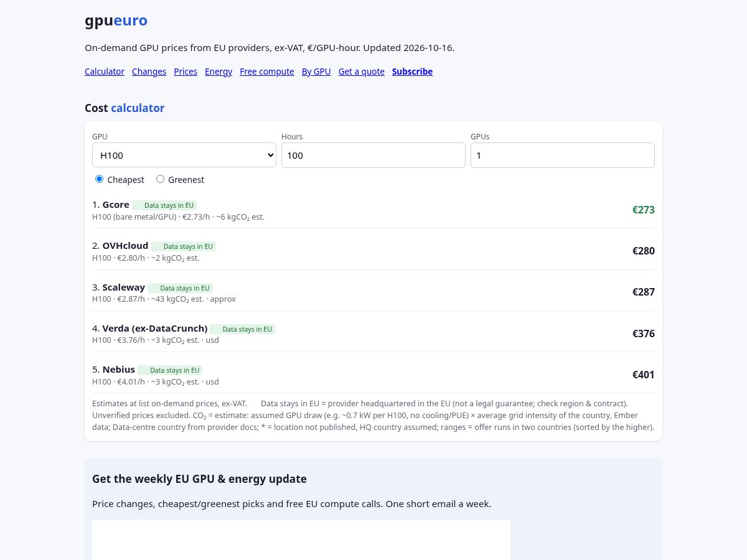Click the Nebius €4.01/h detail line
747x560 pixels.
(x=156, y=381)
